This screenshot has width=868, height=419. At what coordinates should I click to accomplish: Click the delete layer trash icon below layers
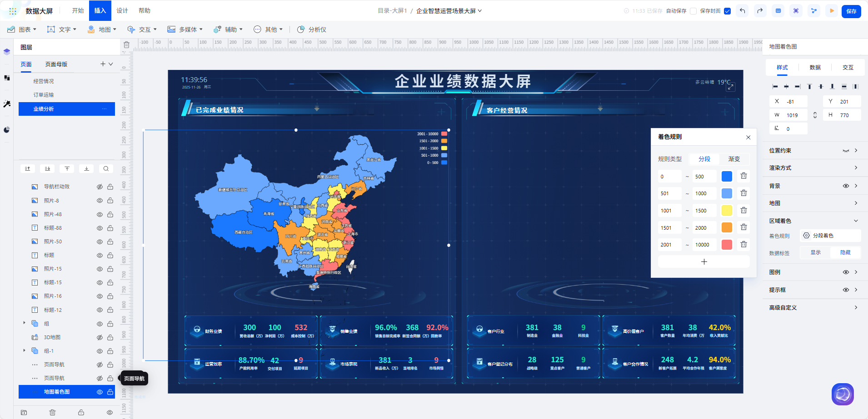coord(53,413)
